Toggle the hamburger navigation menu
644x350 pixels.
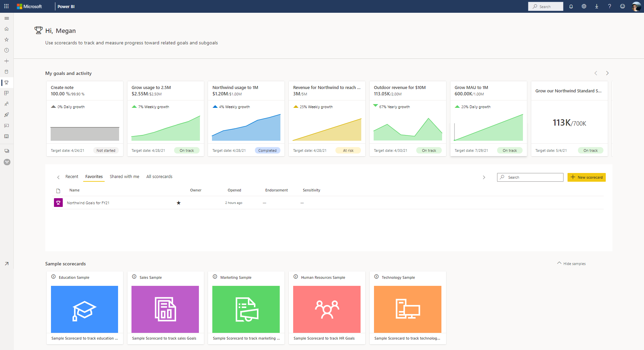coord(7,18)
